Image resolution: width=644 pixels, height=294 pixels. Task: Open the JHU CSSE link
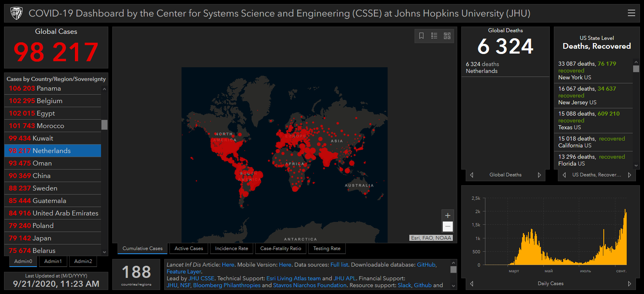click(x=201, y=278)
